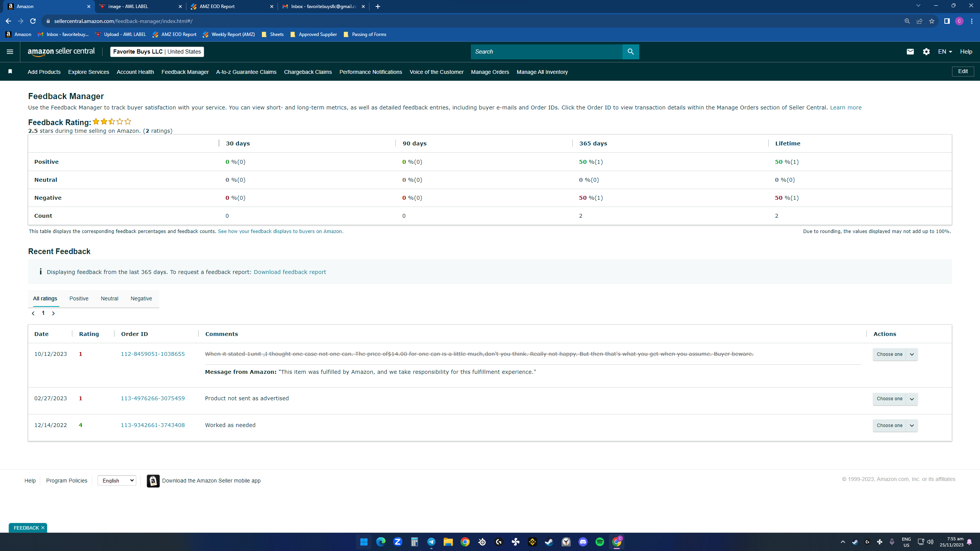
Task: Switch to the Gmail Inbox browser tab
Action: coord(324,7)
